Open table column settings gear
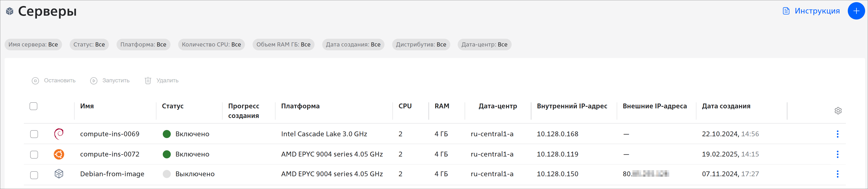 (838, 111)
